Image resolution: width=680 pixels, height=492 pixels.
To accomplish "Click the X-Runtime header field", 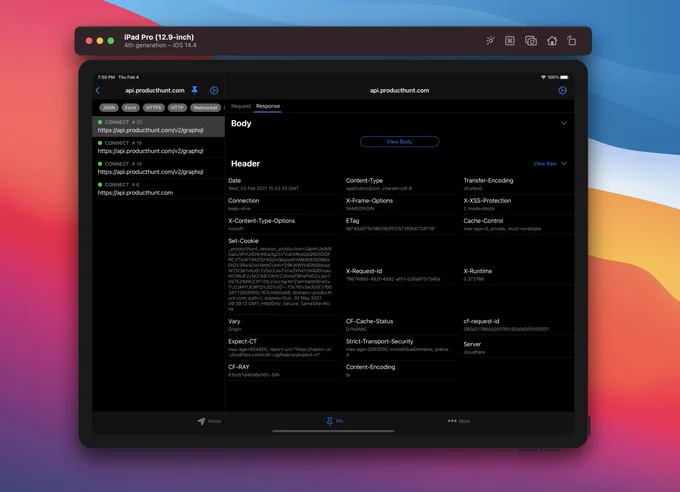I will click(518, 275).
